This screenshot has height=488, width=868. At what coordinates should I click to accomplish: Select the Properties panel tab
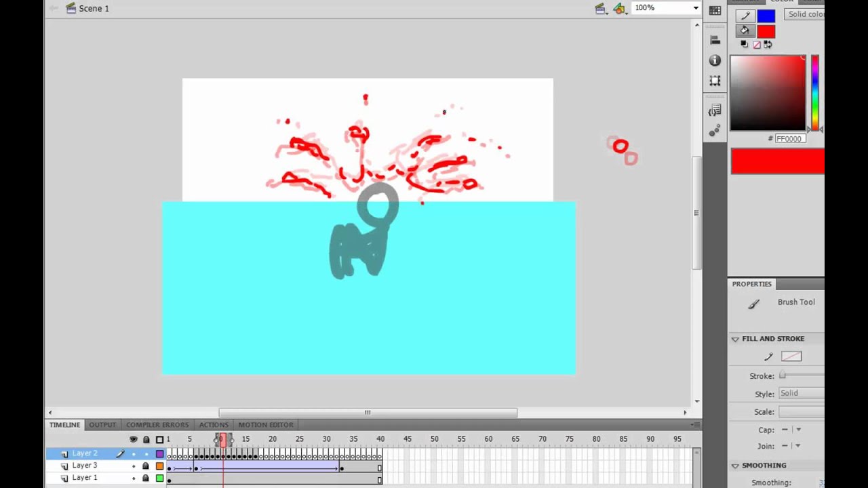point(752,284)
